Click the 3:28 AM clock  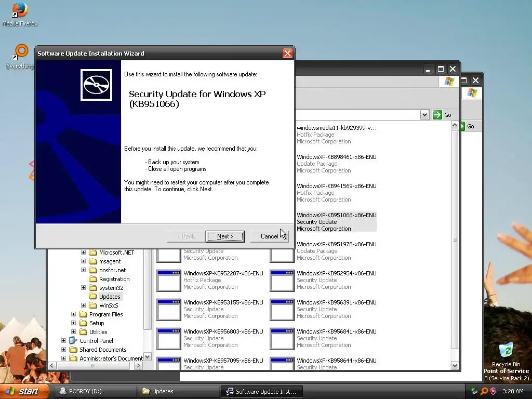513,391
